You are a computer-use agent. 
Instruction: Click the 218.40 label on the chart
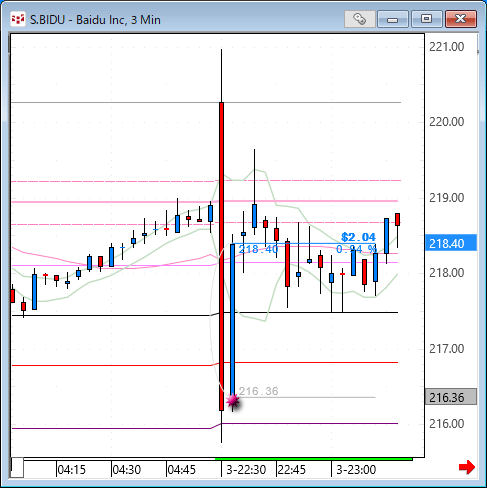(x=258, y=249)
